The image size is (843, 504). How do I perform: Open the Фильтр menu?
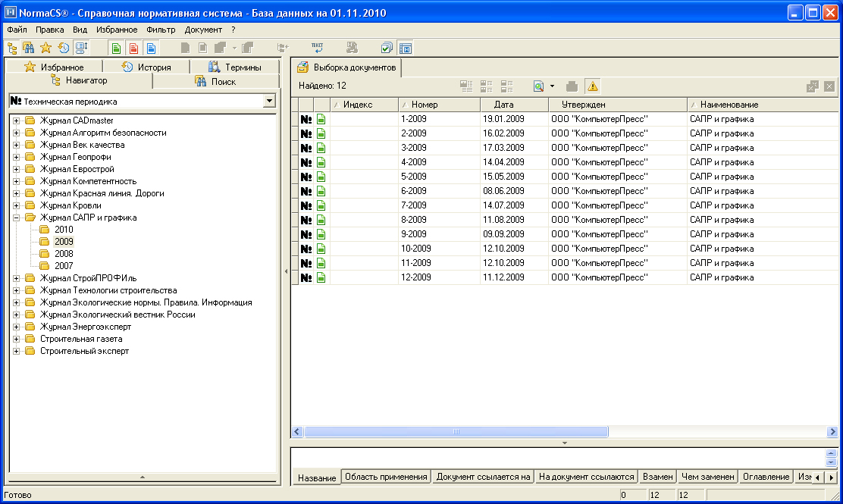point(161,30)
